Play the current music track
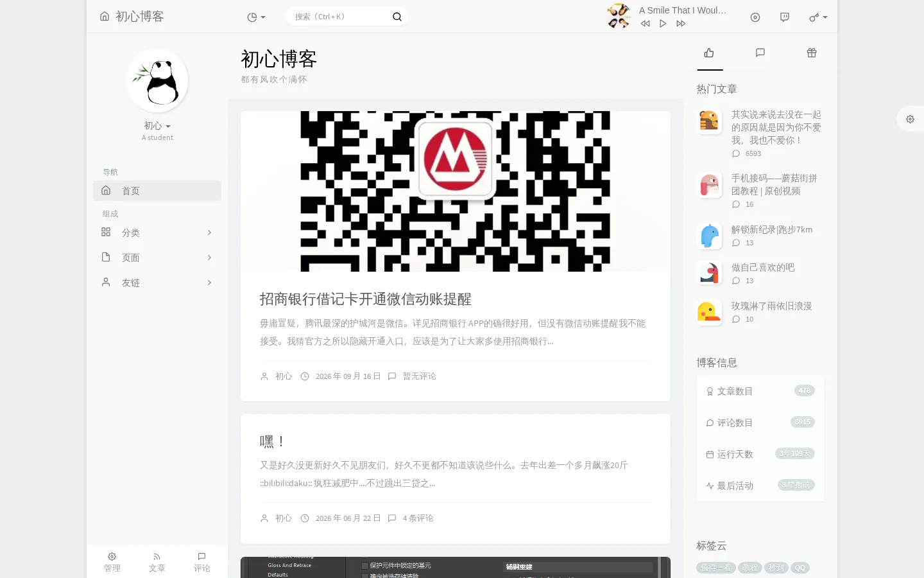The height and width of the screenshot is (578, 924). tap(663, 24)
